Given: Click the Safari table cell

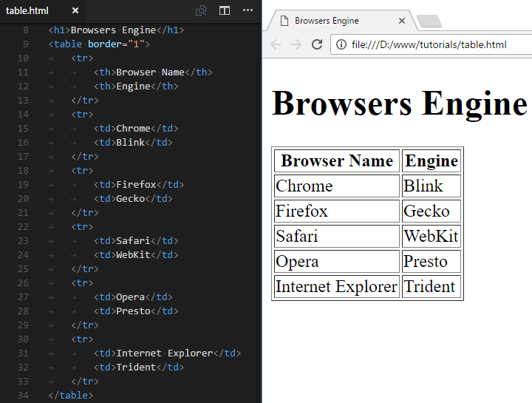Looking at the screenshot, I should point(337,236).
